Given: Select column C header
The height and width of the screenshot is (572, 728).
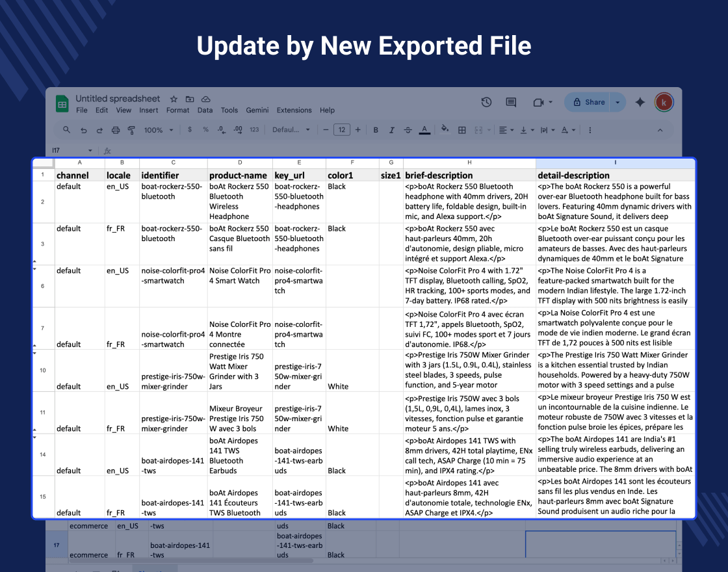Looking at the screenshot, I should (173, 162).
